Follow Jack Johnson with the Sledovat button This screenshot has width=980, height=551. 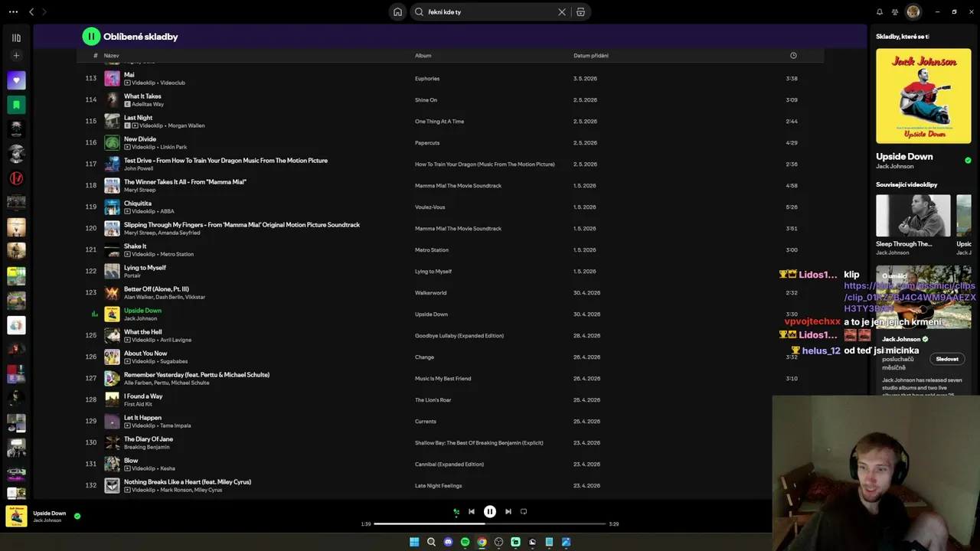tap(947, 359)
